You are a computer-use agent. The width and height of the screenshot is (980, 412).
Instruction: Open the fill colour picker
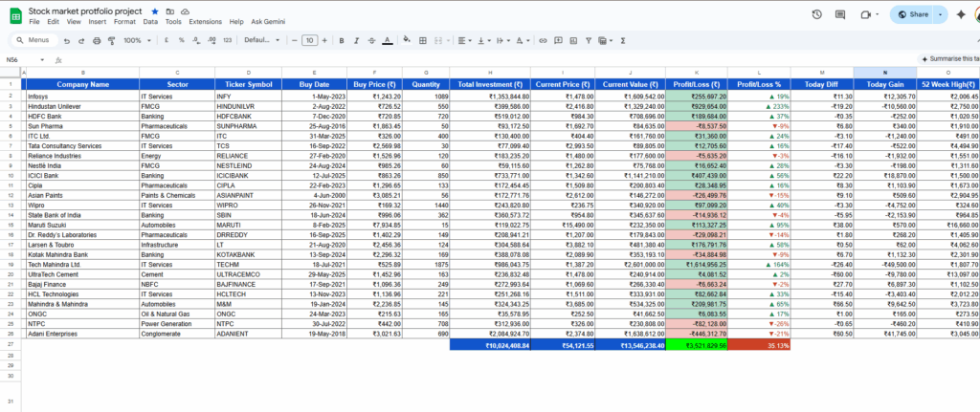tap(408, 40)
